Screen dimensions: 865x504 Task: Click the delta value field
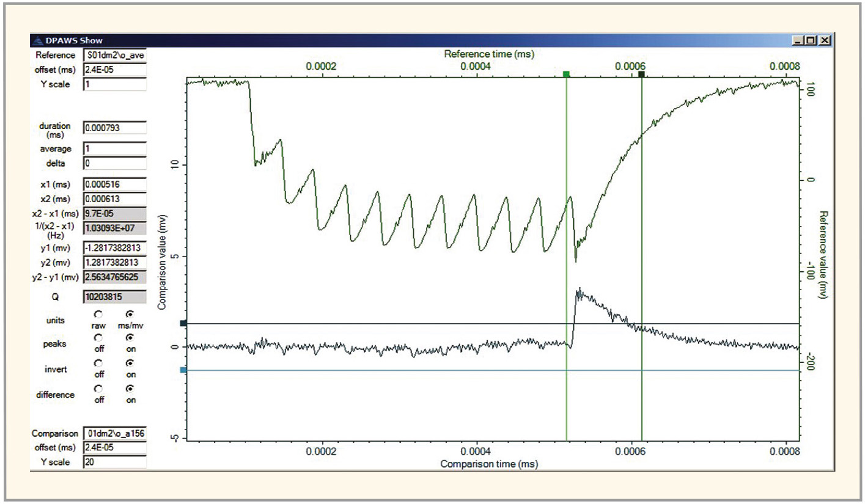[114, 164]
